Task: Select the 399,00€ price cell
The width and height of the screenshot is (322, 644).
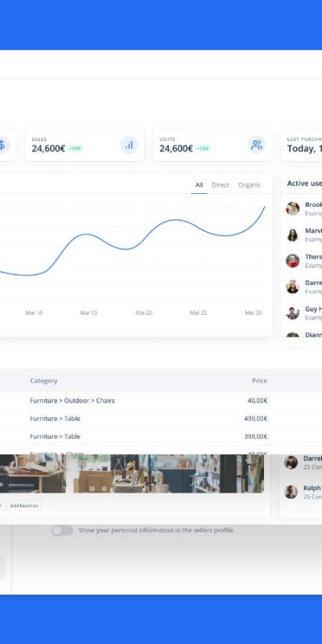Action: click(x=256, y=436)
